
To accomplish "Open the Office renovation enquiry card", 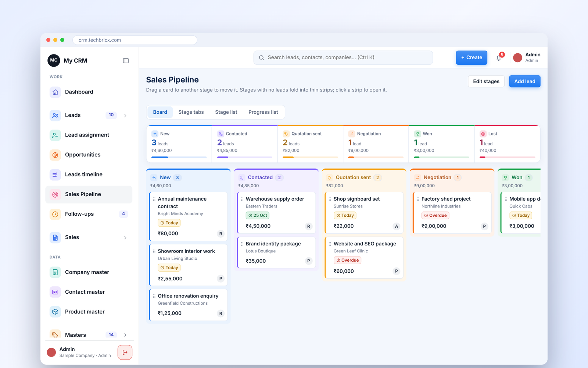I will [188, 305].
